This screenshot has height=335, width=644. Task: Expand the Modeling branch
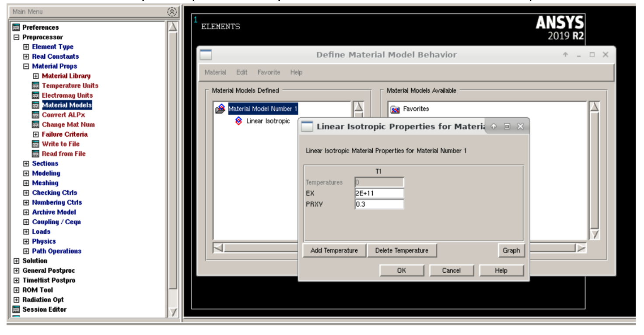(26, 173)
